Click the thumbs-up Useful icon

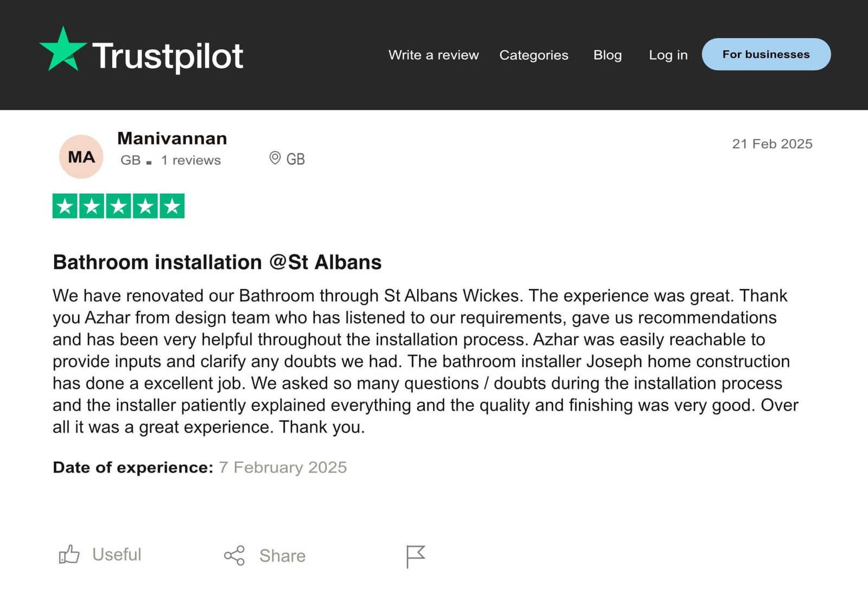[69, 554]
